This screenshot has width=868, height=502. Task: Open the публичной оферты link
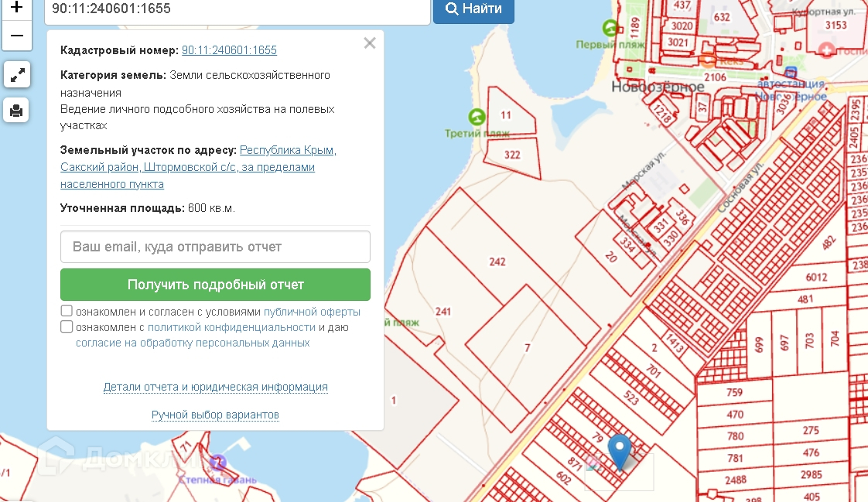[313, 312]
